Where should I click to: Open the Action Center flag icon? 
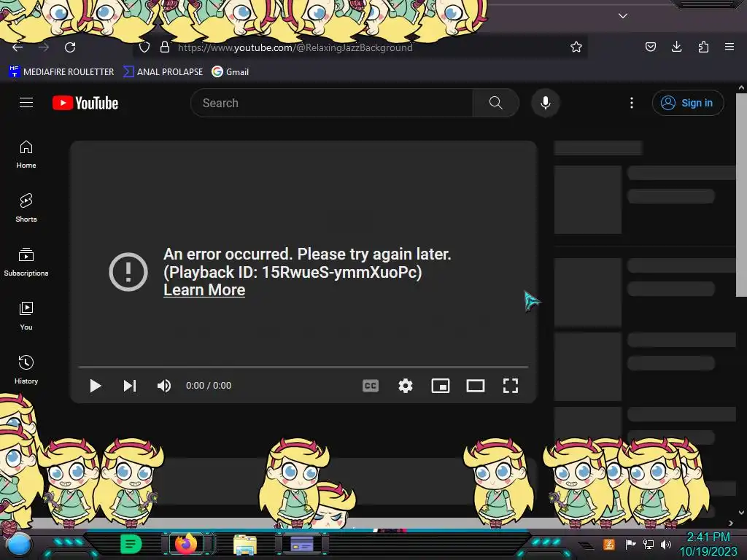point(630,544)
